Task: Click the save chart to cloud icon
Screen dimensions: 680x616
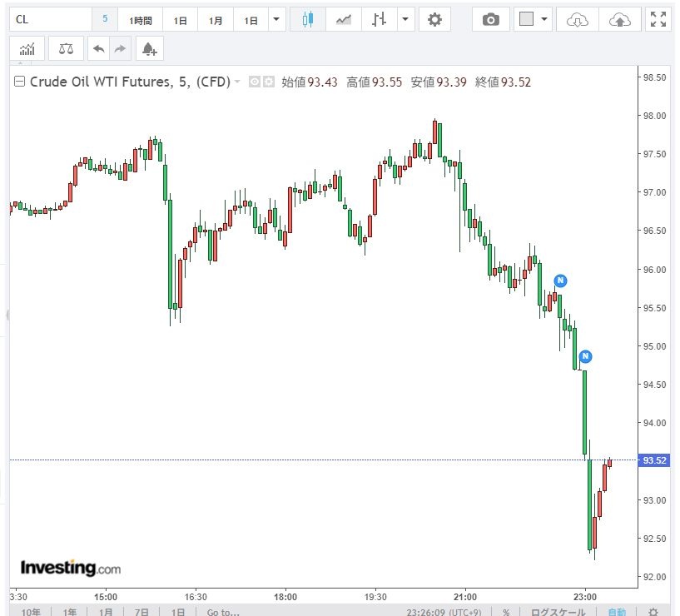Action: click(x=619, y=19)
